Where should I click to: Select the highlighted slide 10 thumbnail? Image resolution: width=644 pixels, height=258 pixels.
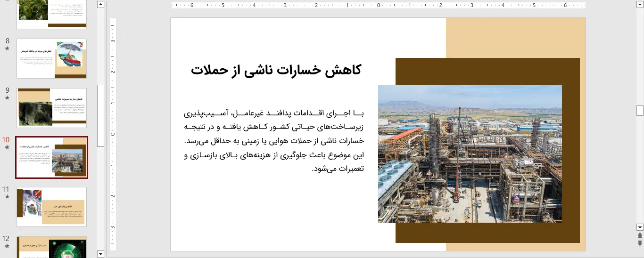52,157
